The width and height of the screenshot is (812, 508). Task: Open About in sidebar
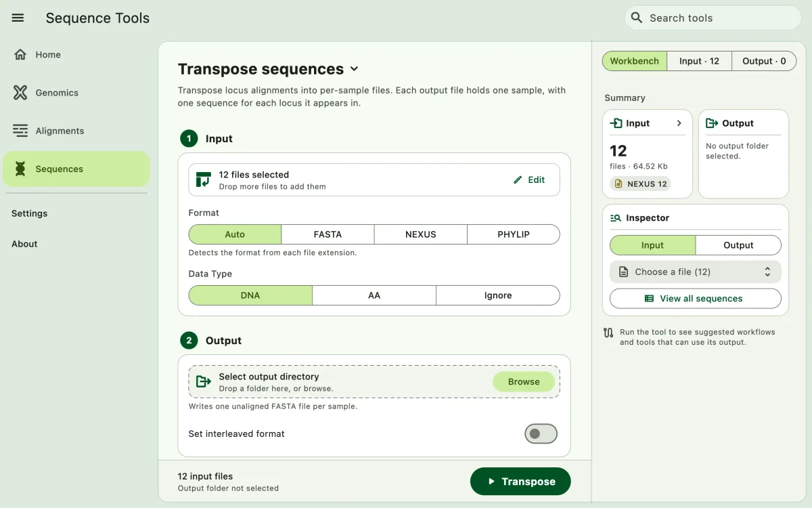[24, 244]
